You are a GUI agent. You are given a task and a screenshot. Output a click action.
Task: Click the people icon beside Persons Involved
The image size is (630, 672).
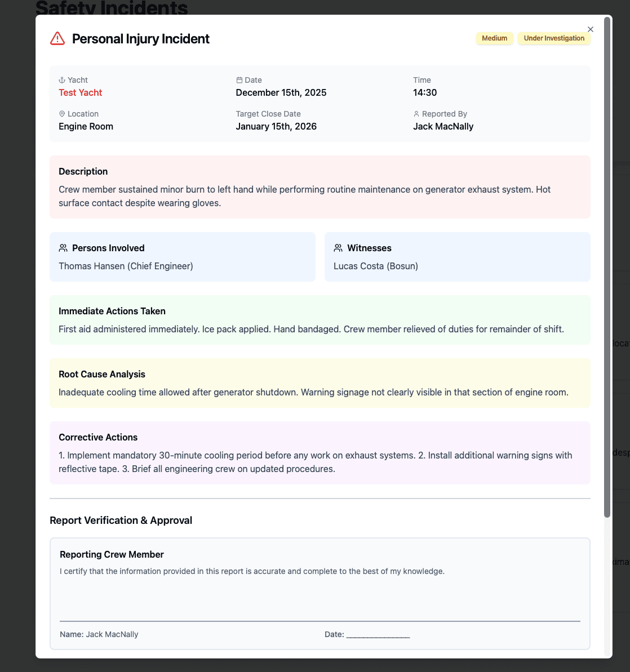pyautogui.click(x=63, y=248)
